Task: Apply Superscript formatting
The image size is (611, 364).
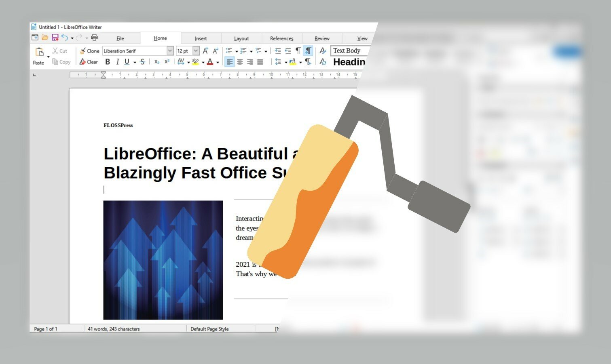Action: pos(167,62)
